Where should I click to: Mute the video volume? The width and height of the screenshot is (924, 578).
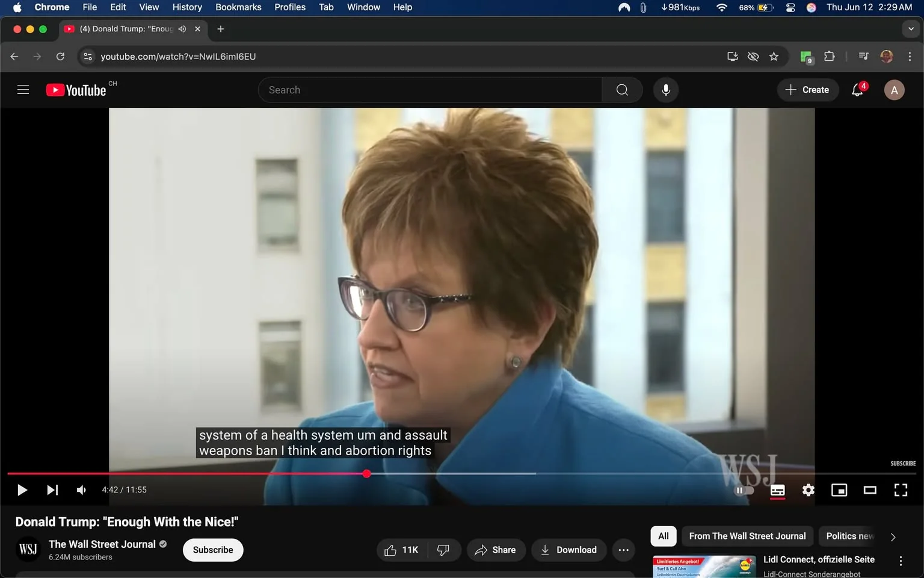click(81, 490)
